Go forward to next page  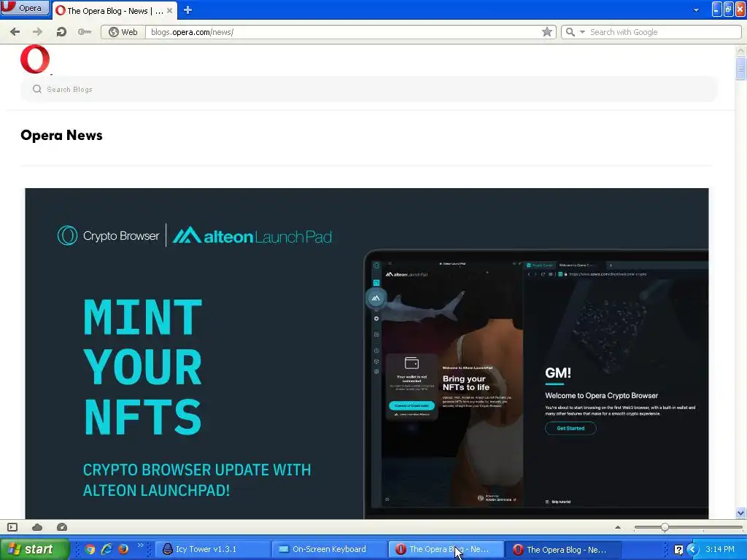click(37, 32)
